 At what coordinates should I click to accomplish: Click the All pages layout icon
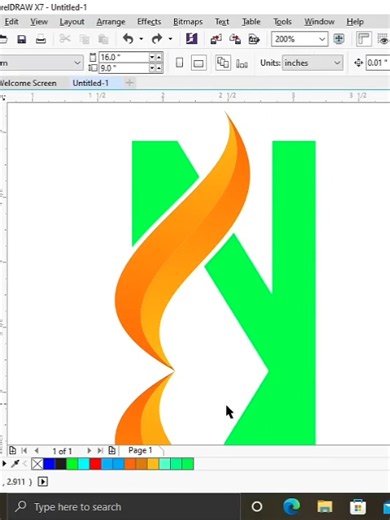223,63
